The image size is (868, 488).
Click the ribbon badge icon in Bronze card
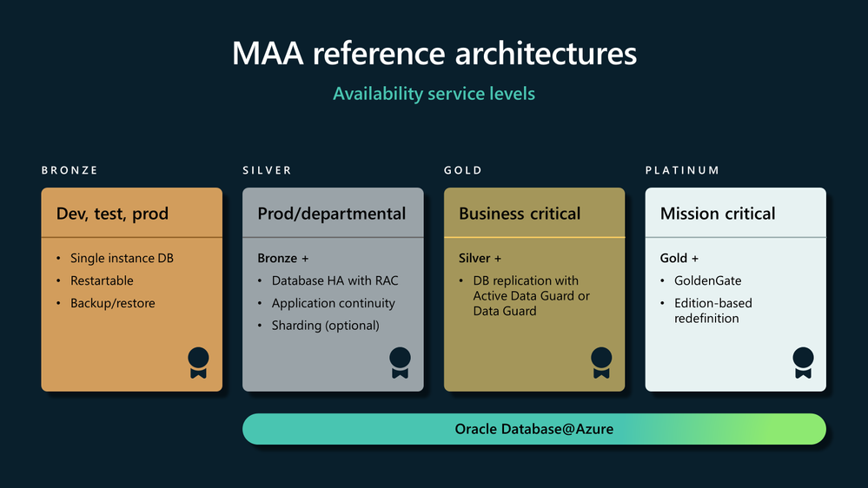(198, 363)
